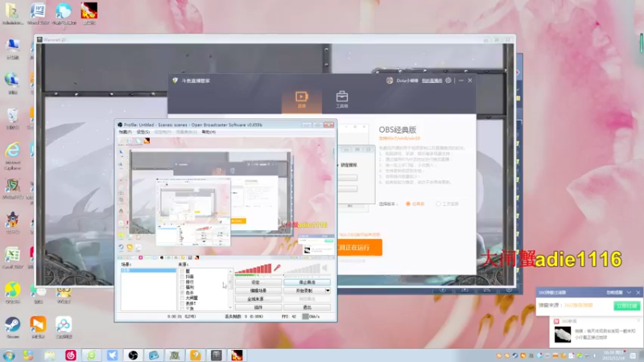Open the 文件(F) menu in OBS
644x362 pixels.
tap(125, 132)
